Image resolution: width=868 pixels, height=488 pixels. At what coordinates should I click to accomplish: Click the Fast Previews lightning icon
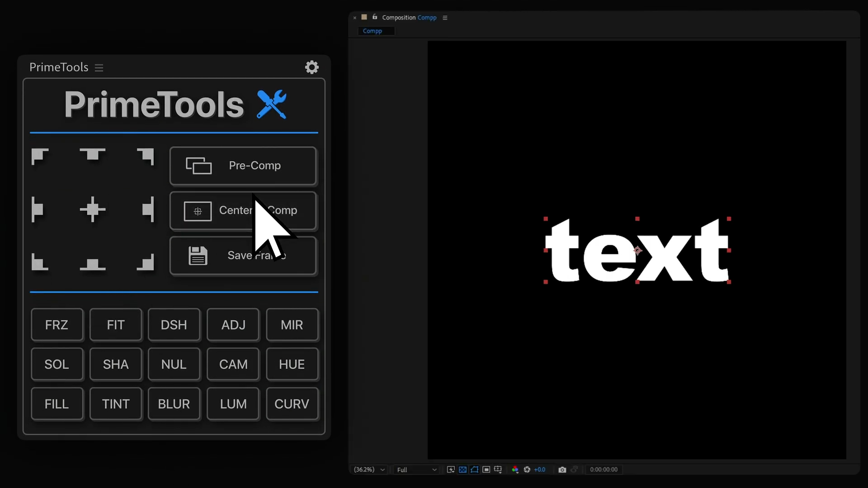coord(451,470)
